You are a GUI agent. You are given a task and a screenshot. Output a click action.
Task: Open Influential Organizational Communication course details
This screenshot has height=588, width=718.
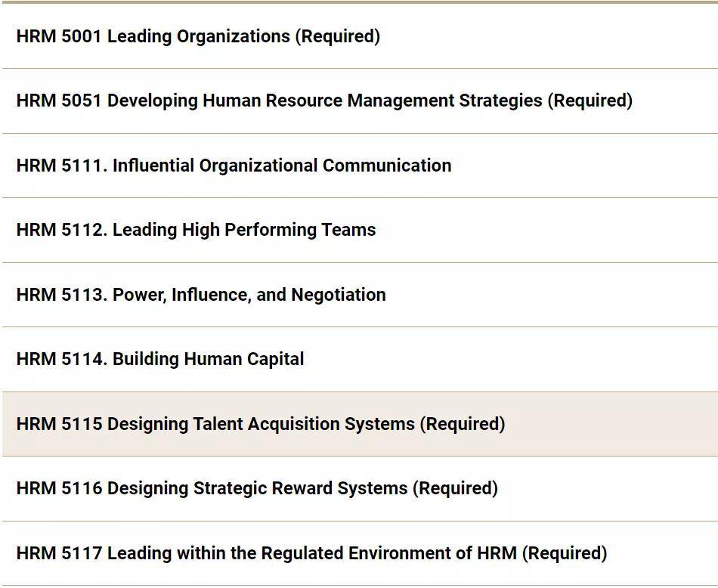click(x=360, y=166)
